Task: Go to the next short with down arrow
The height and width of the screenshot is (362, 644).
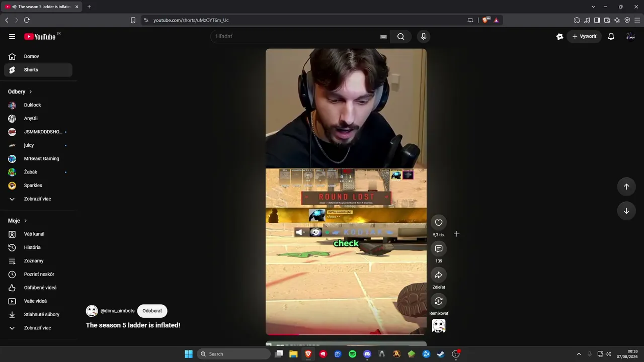Action: click(626, 211)
